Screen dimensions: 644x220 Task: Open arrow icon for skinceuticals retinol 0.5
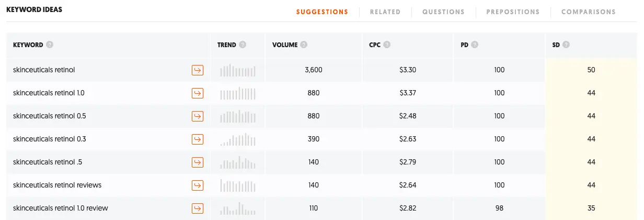[x=198, y=116]
